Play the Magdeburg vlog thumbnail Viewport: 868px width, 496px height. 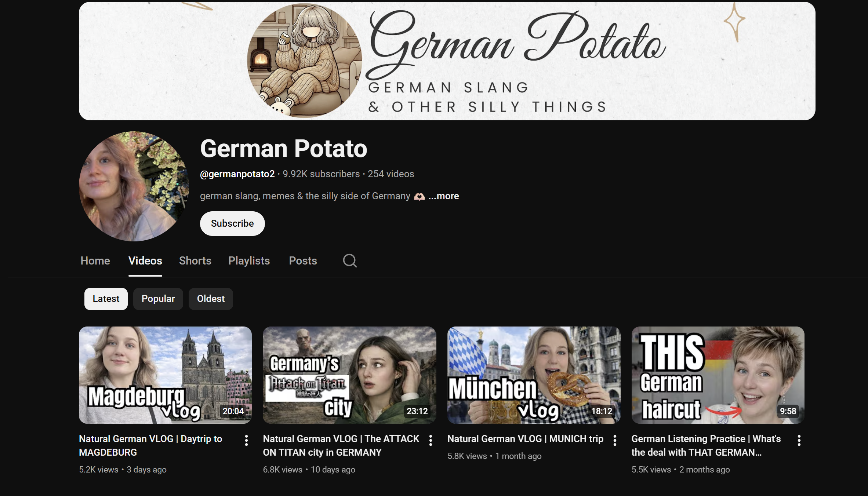(x=165, y=375)
